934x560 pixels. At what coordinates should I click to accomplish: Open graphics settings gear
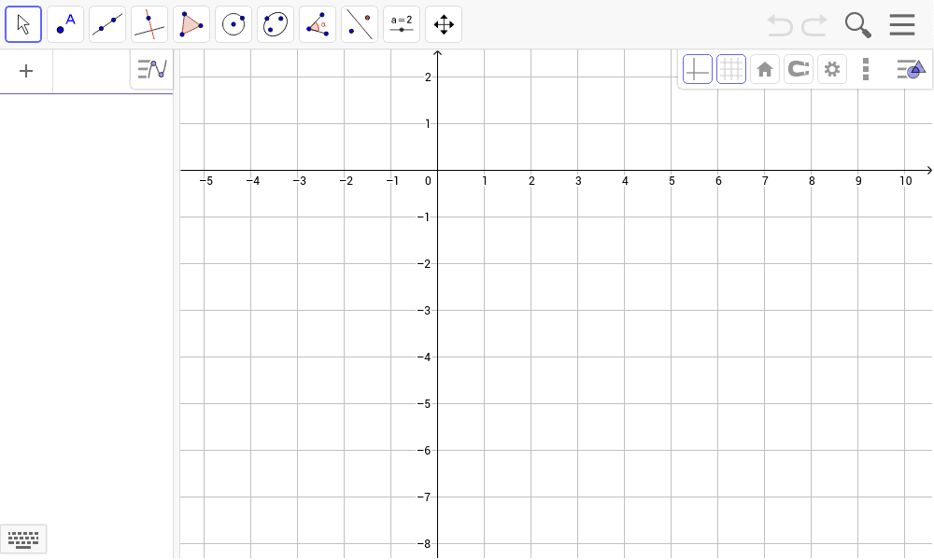(832, 70)
